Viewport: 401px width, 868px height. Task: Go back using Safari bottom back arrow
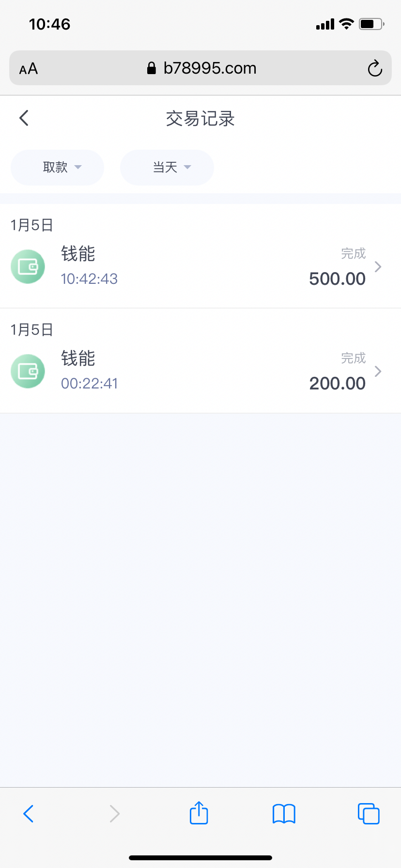click(x=29, y=814)
